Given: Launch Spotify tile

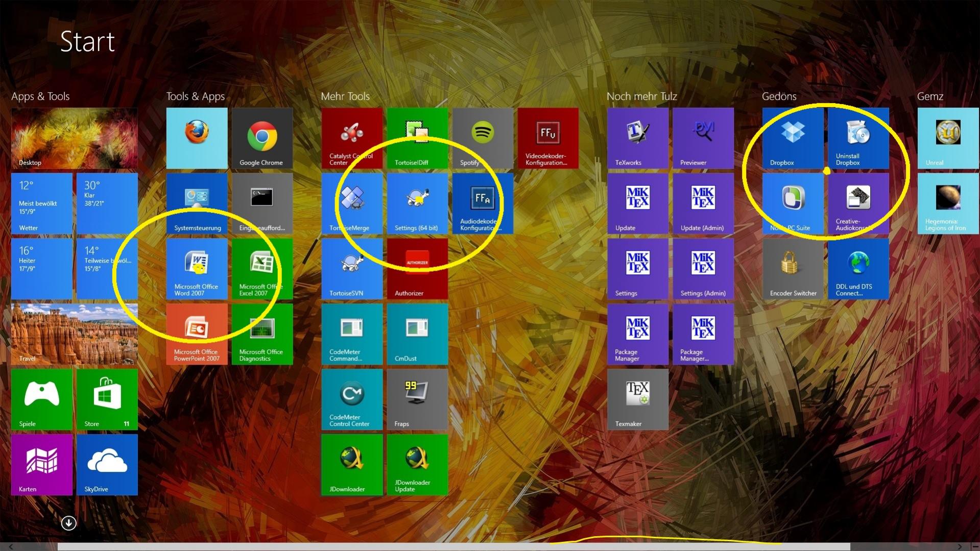Looking at the screenshot, I should (x=483, y=138).
